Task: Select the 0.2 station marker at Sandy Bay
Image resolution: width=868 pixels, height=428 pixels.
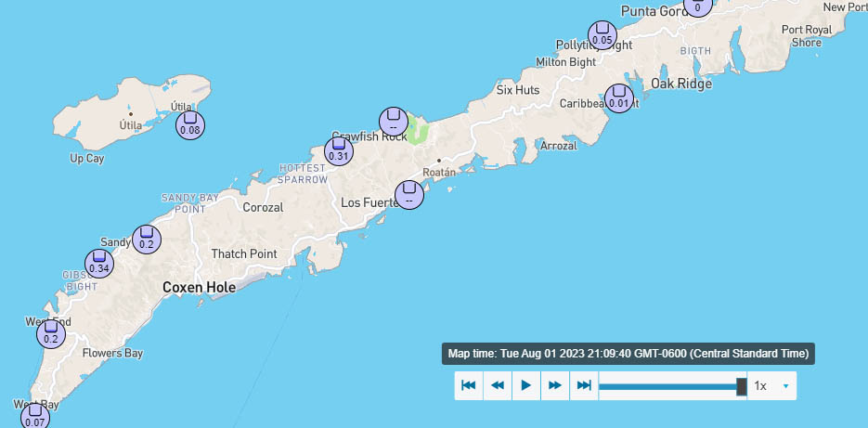Action: (146, 239)
